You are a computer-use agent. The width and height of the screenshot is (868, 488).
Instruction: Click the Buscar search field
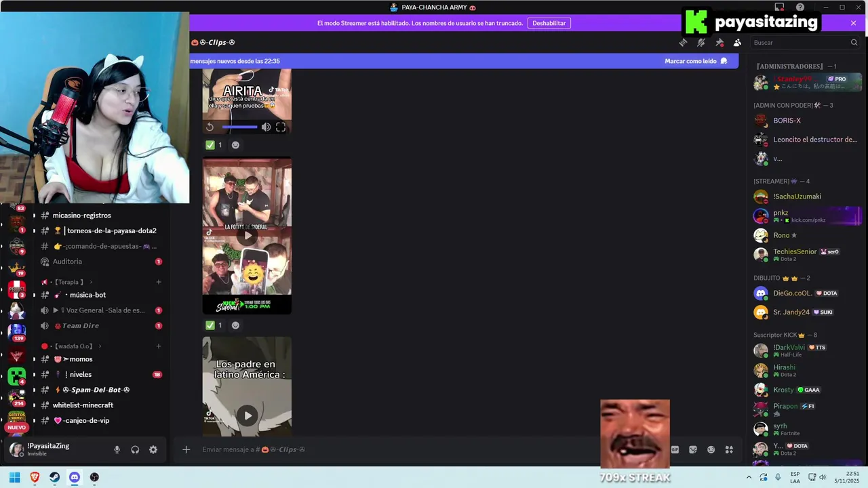pos(805,42)
